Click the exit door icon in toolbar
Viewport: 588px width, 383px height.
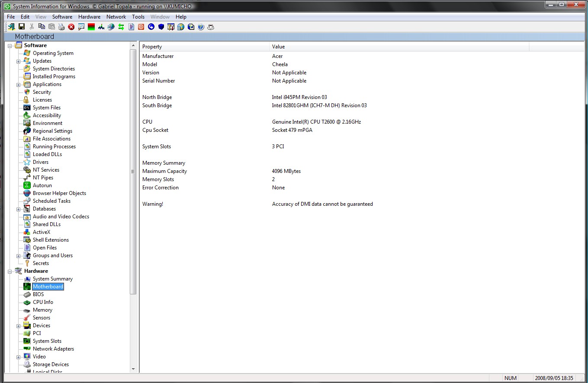(11, 27)
